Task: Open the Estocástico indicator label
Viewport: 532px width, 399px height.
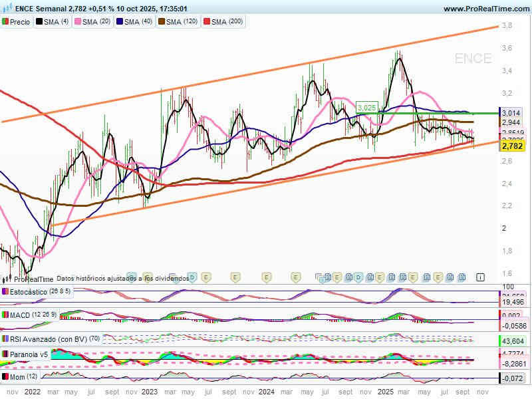Action: pos(34,292)
